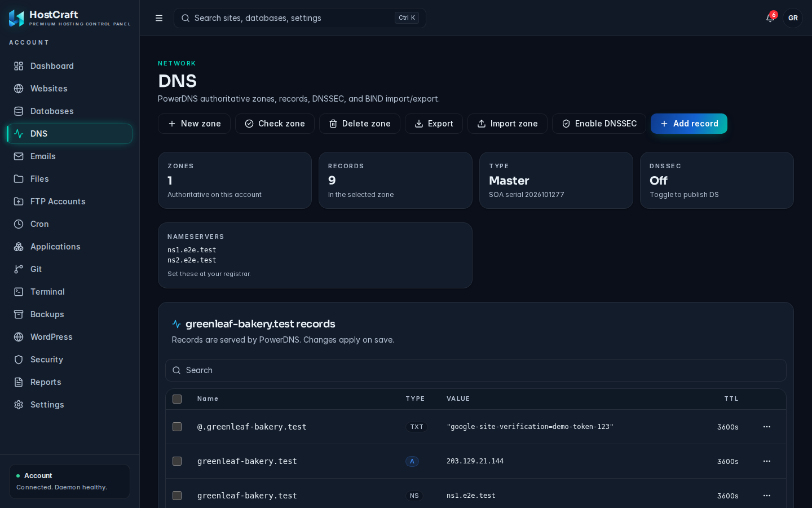Open the GR user avatar menu

pos(793,18)
